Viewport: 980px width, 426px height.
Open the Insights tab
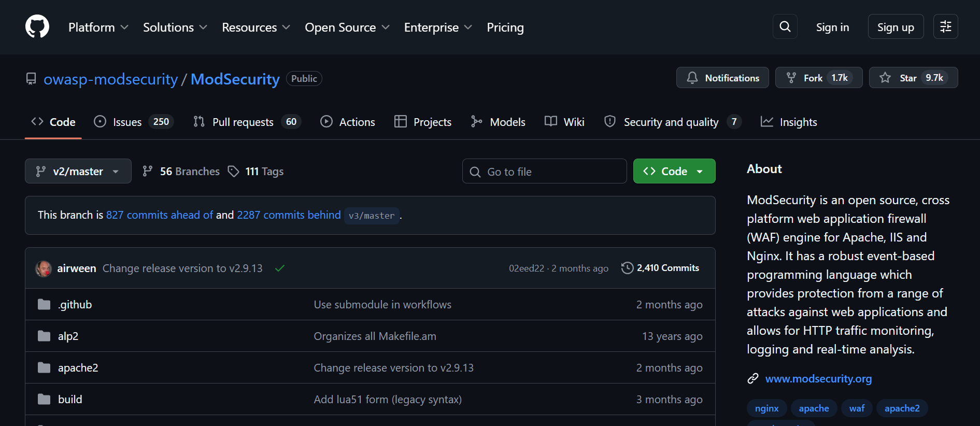[x=789, y=122]
